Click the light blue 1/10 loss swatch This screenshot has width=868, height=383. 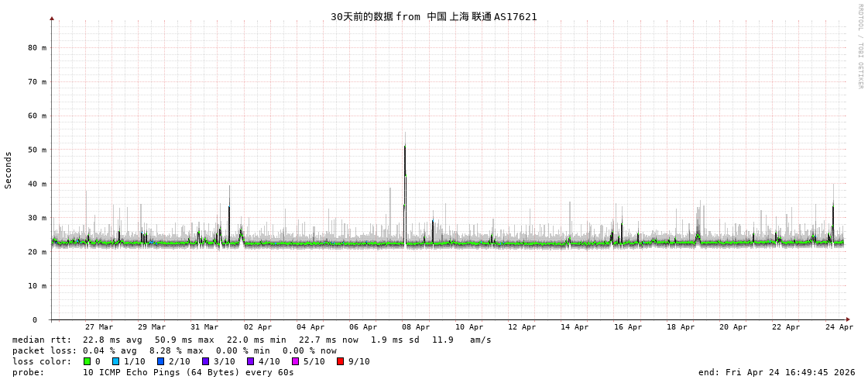[x=115, y=361]
